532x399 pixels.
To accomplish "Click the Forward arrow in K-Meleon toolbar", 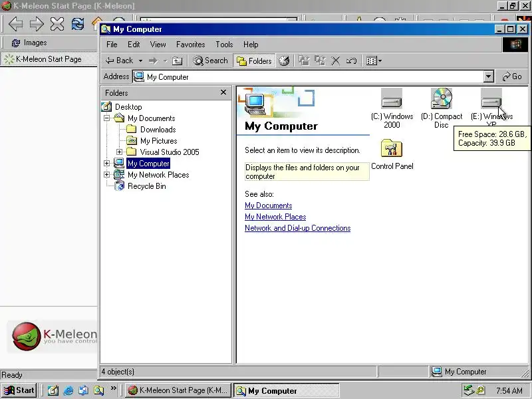I will click(x=37, y=24).
